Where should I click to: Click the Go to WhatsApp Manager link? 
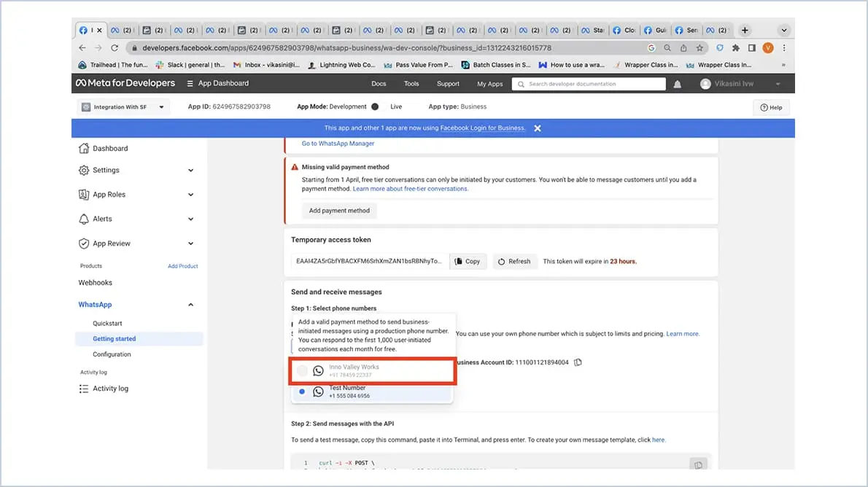pos(338,144)
